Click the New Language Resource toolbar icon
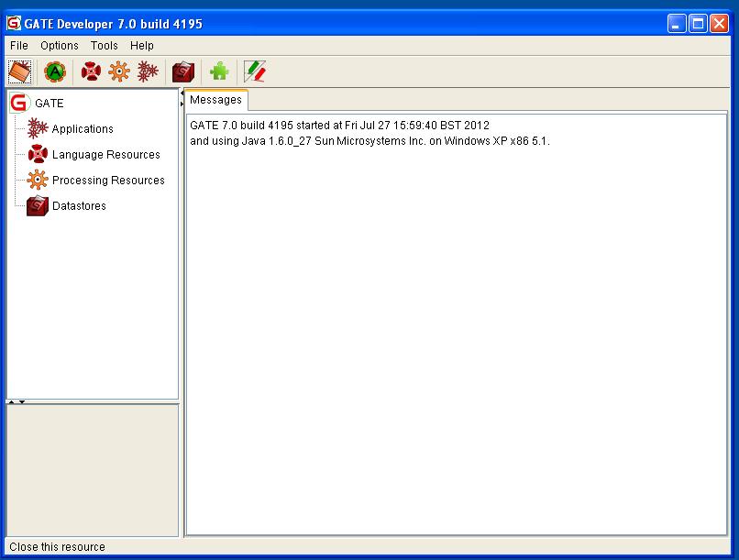 click(91, 71)
